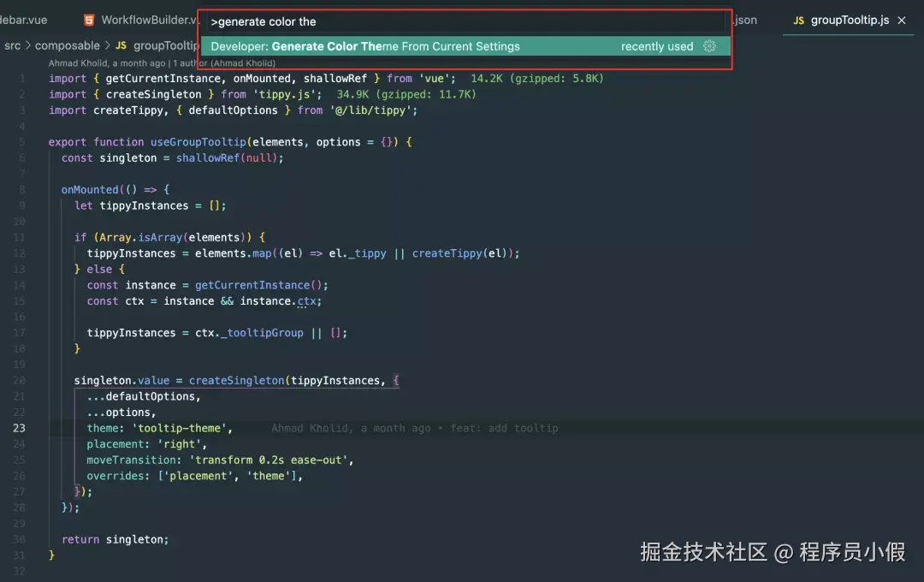Click the moveTransition property line
The height and width of the screenshot is (582, 924).
(220, 460)
